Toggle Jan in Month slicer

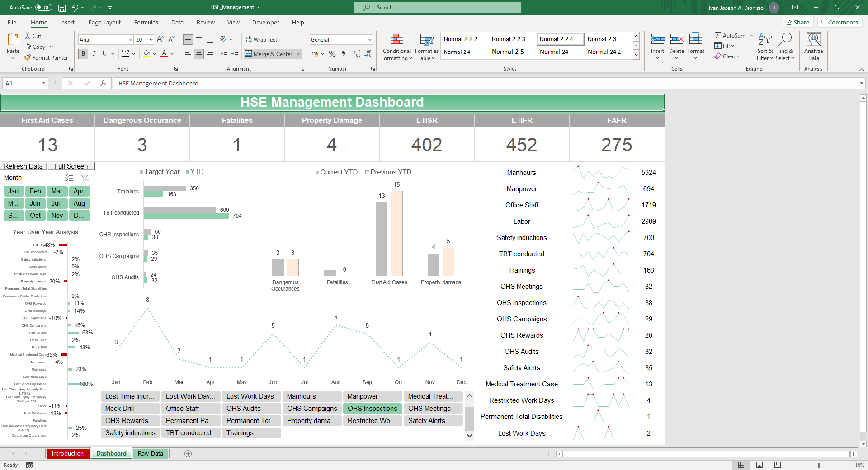[x=14, y=191]
